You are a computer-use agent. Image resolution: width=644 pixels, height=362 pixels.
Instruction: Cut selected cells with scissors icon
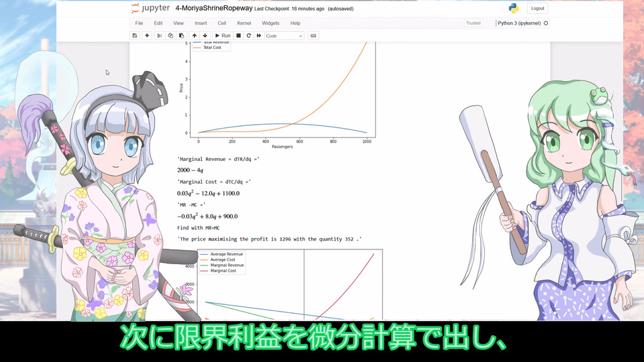coord(160,36)
